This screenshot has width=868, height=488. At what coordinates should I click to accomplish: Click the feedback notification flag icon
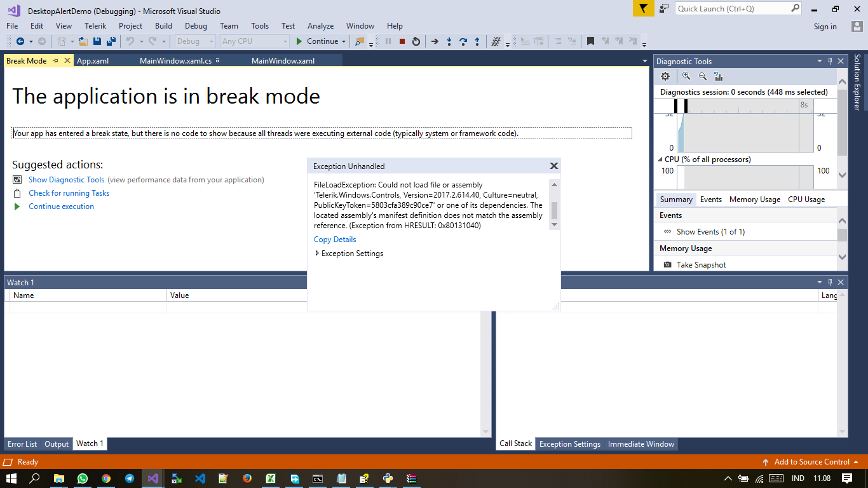[x=644, y=8]
